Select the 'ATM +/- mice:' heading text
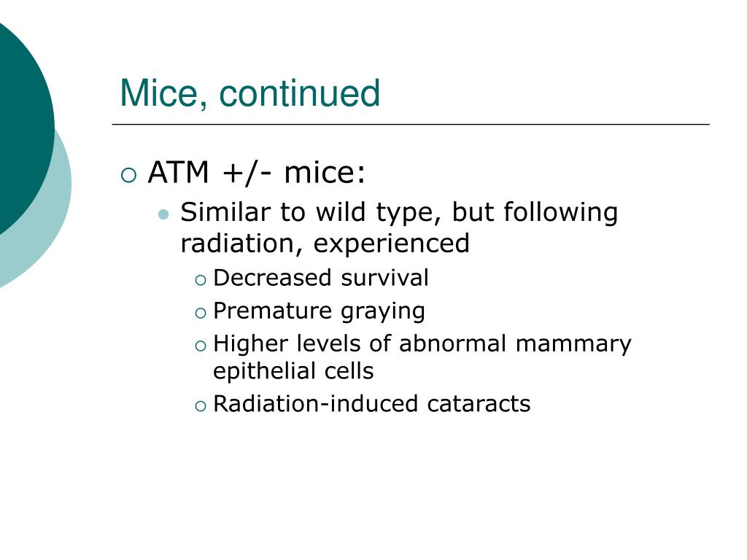The image size is (747, 560). point(257,172)
